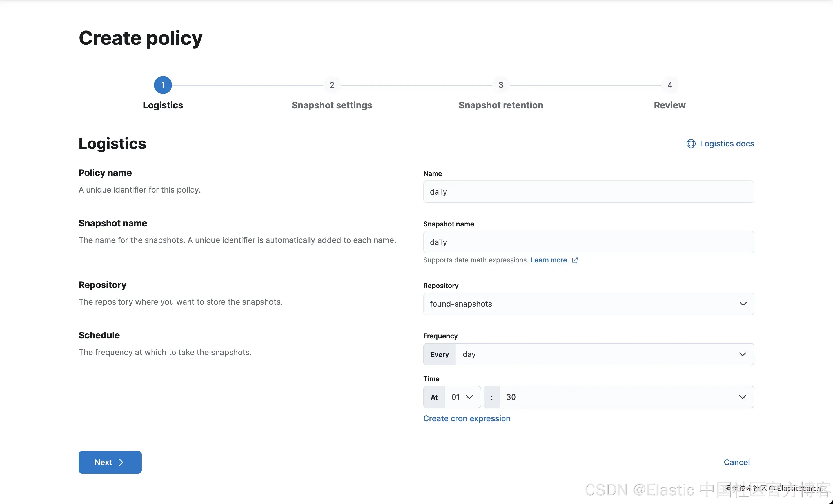Viewport: 833px width, 504px height.
Task: Click the step 3 circle
Action: pyautogui.click(x=501, y=85)
